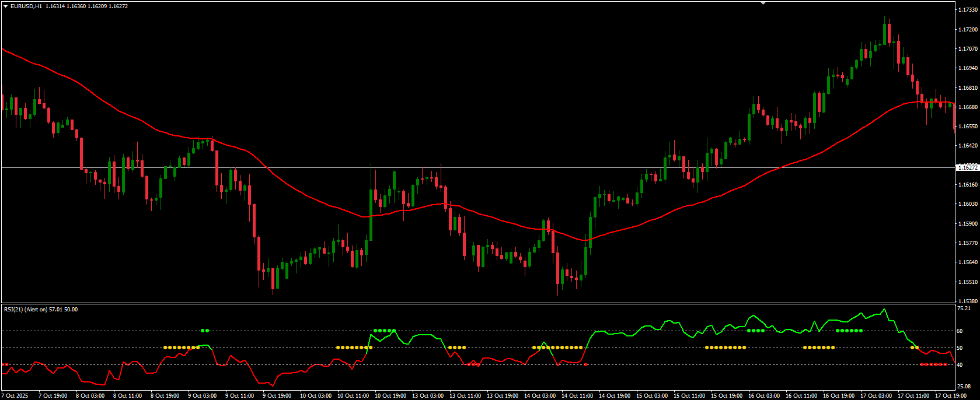Click price scale value 1.15770
The image size is (980, 400).
tap(968, 243)
